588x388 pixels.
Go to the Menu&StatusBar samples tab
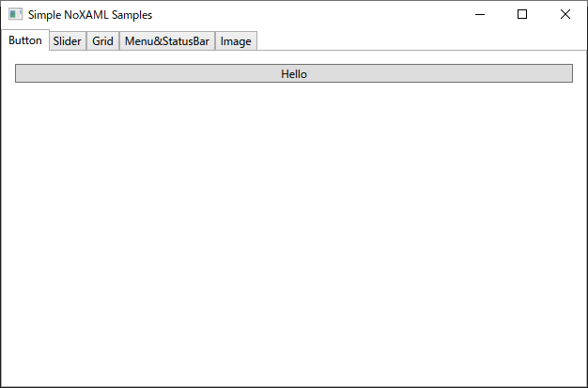click(x=167, y=41)
